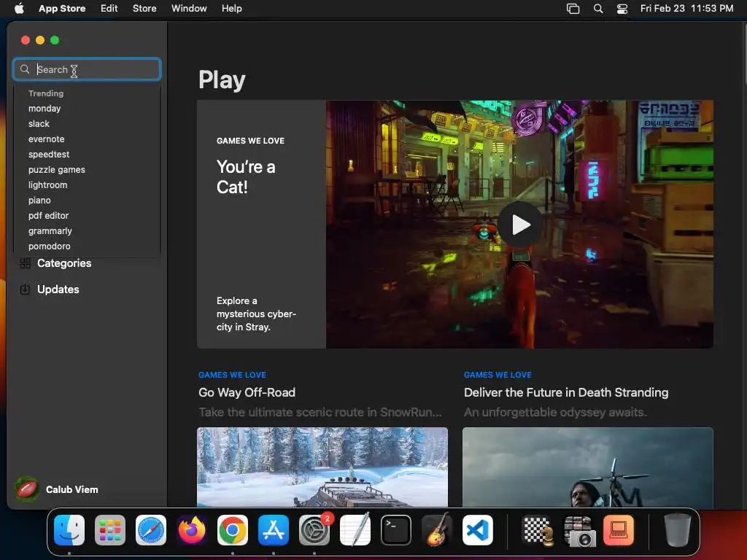Launch Safari from the Dock

(x=151, y=530)
